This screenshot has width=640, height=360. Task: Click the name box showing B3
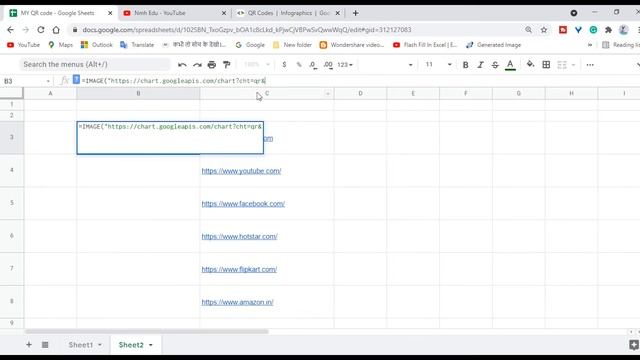(x=24, y=81)
